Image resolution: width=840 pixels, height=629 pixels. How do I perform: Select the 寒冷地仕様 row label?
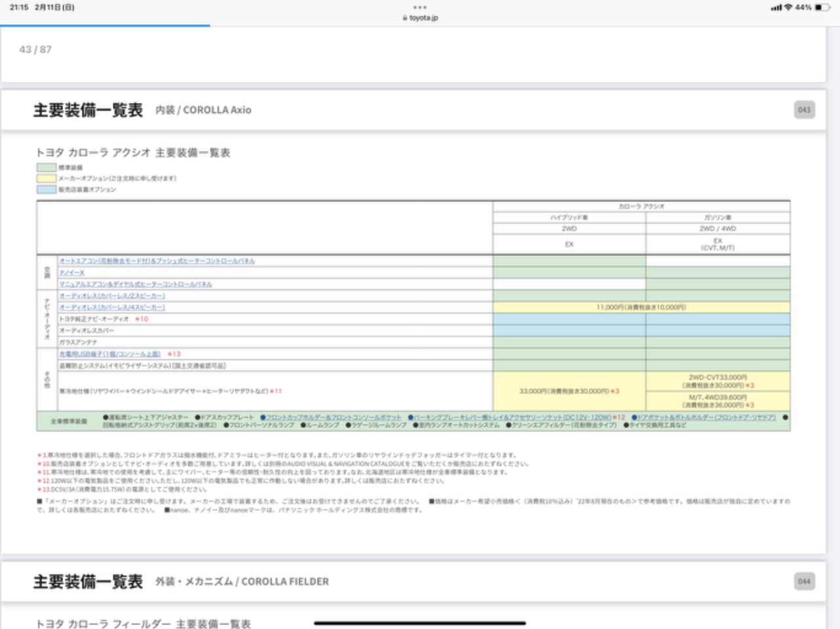[163, 391]
